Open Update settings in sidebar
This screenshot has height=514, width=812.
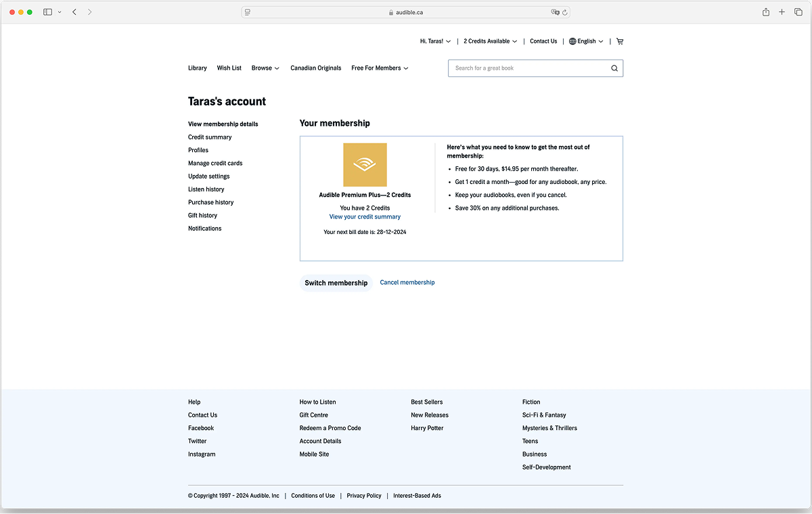pos(209,177)
